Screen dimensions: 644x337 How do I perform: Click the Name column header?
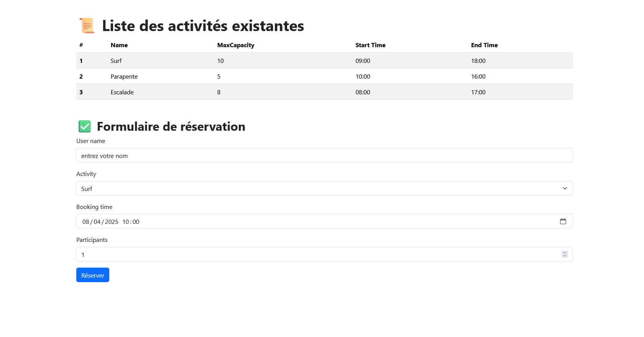point(119,45)
